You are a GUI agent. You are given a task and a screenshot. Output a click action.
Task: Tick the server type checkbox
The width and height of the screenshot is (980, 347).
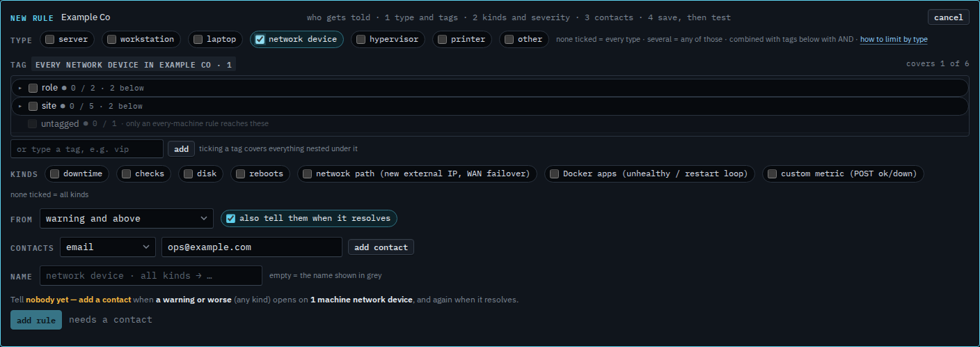[50, 40]
